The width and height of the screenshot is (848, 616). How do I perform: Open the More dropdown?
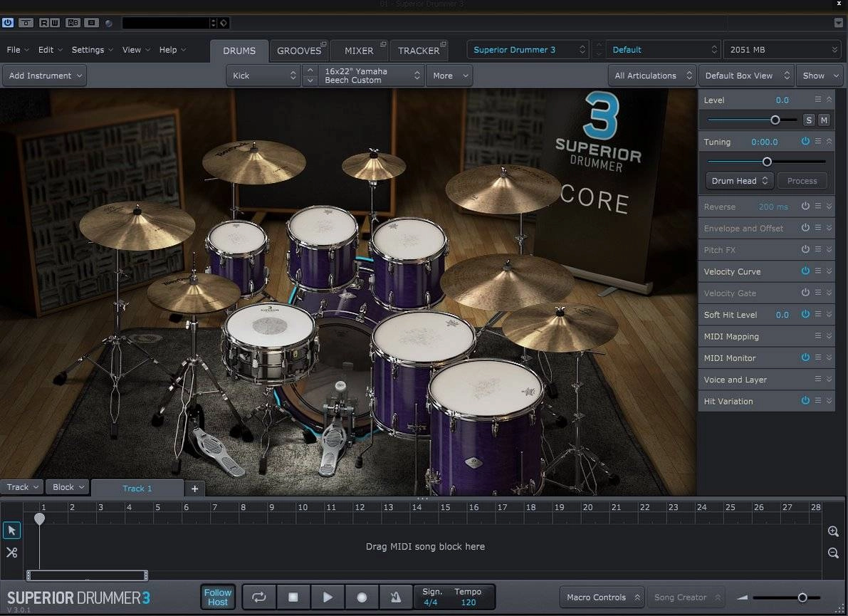coord(449,75)
